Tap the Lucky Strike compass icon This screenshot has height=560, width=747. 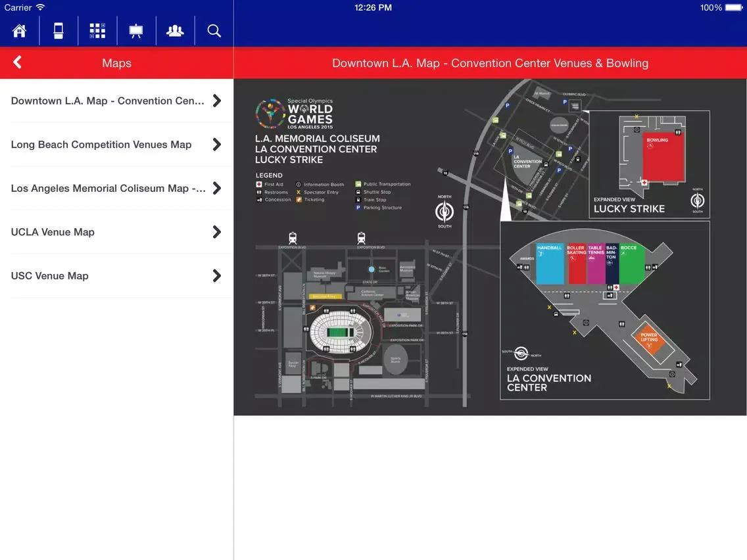point(698,200)
